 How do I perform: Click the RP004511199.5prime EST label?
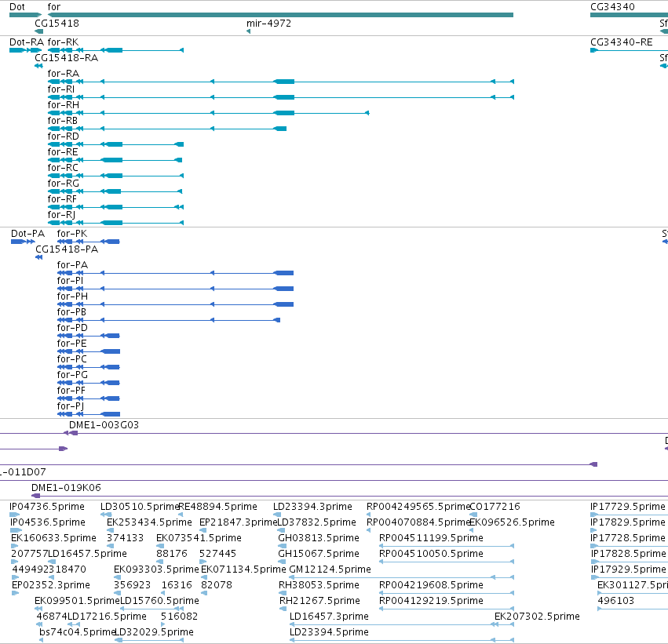(x=431, y=538)
